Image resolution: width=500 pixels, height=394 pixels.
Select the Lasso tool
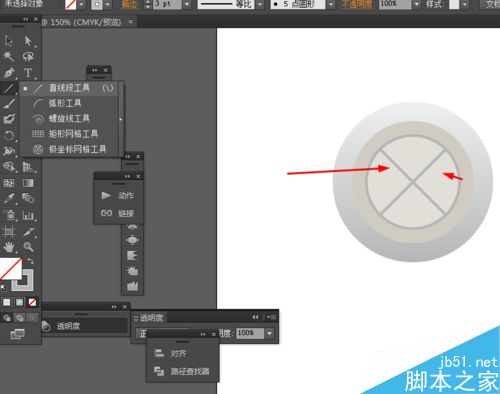click(28, 57)
